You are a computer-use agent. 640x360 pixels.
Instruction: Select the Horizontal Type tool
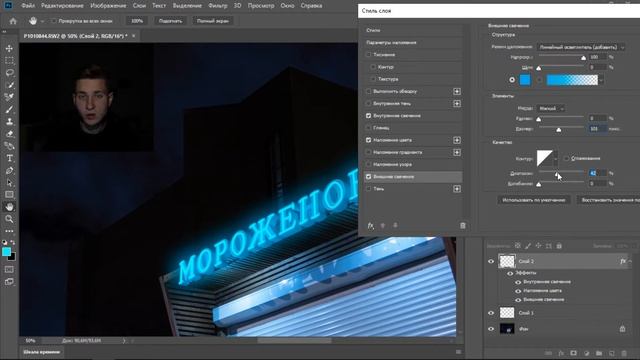pos(9,158)
